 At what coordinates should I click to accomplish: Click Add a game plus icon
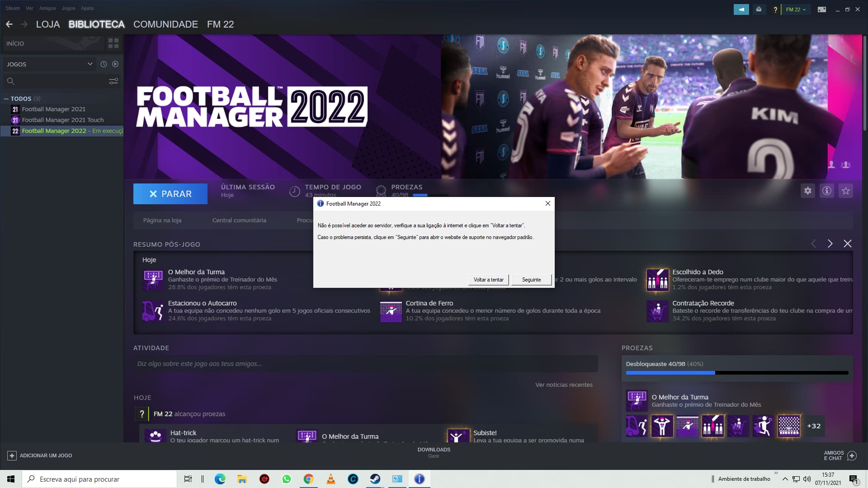click(12, 455)
